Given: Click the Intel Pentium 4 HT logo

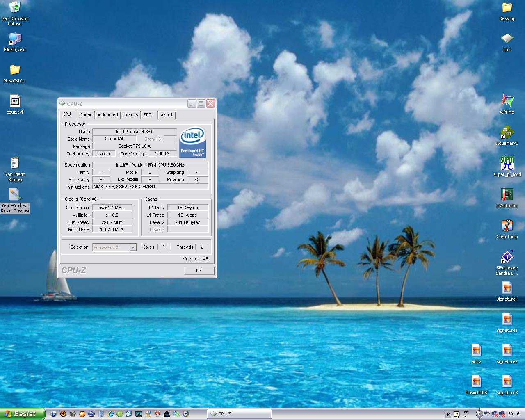Looking at the screenshot, I should point(192,142).
